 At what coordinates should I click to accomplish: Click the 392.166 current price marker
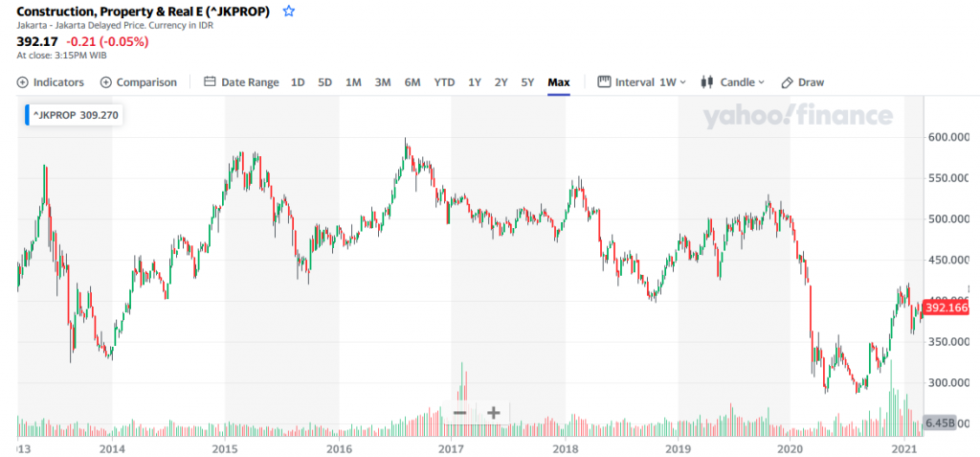[946, 308]
